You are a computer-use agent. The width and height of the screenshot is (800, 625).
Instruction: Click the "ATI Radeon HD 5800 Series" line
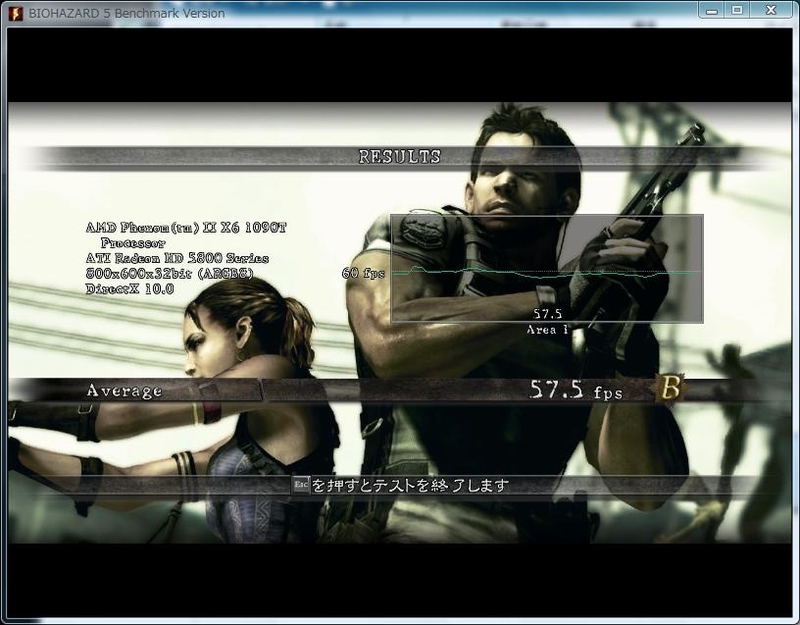[177, 258]
